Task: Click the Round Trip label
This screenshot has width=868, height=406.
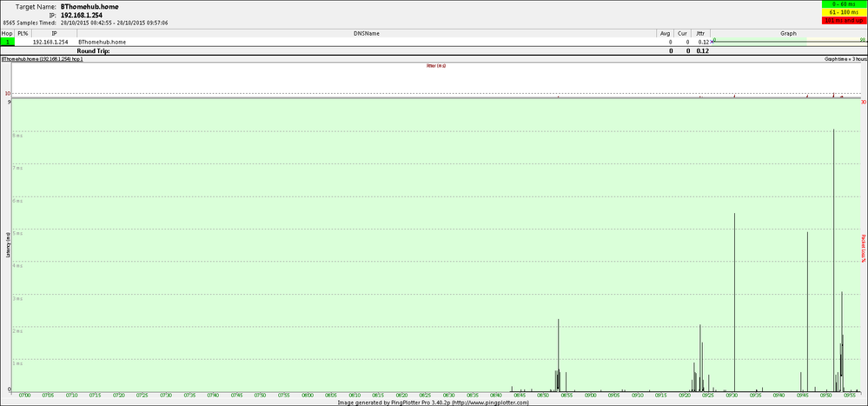Action: click(93, 51)
